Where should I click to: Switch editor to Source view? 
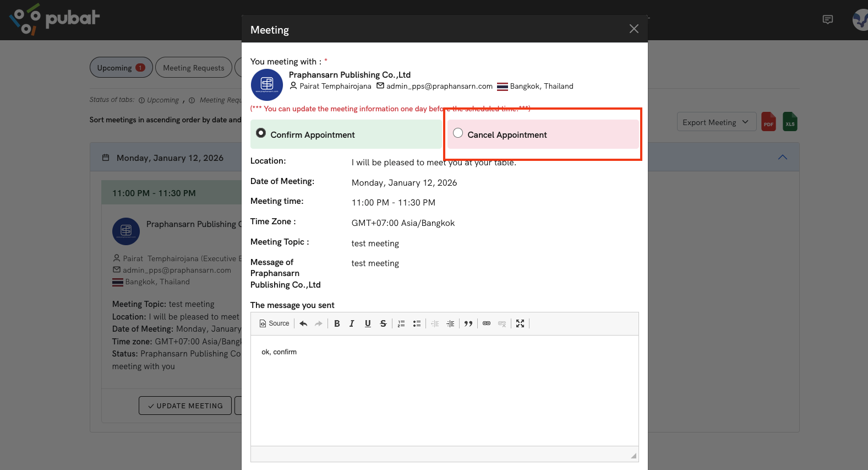[x=274, y=323]
